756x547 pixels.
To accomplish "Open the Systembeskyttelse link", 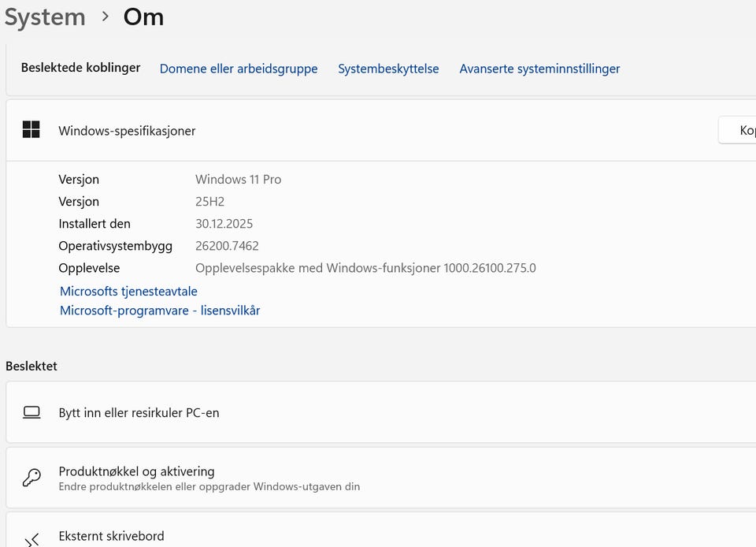I will pyautogui.click(x=388, y=69).
